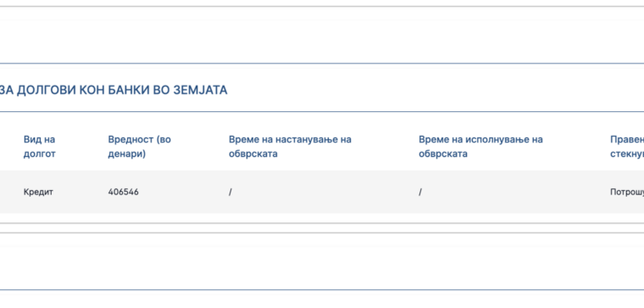Click the blue divider at page bottom
644x308 pixels.
point(322,289)
